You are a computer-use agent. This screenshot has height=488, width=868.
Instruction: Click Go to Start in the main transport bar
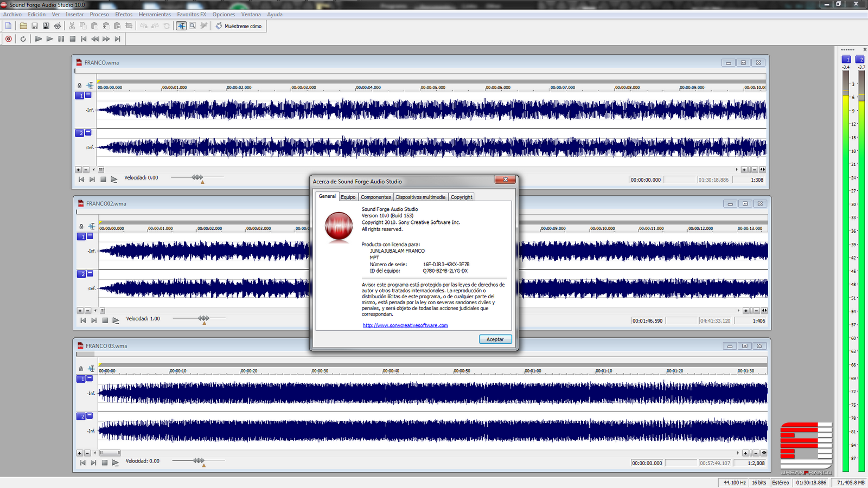[84, 39]
